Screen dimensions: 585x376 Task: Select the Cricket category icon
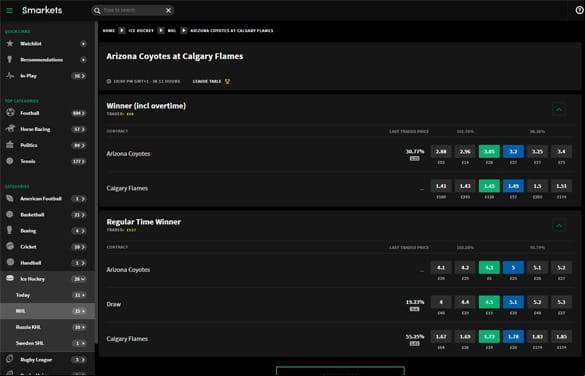tap(10, 246)
